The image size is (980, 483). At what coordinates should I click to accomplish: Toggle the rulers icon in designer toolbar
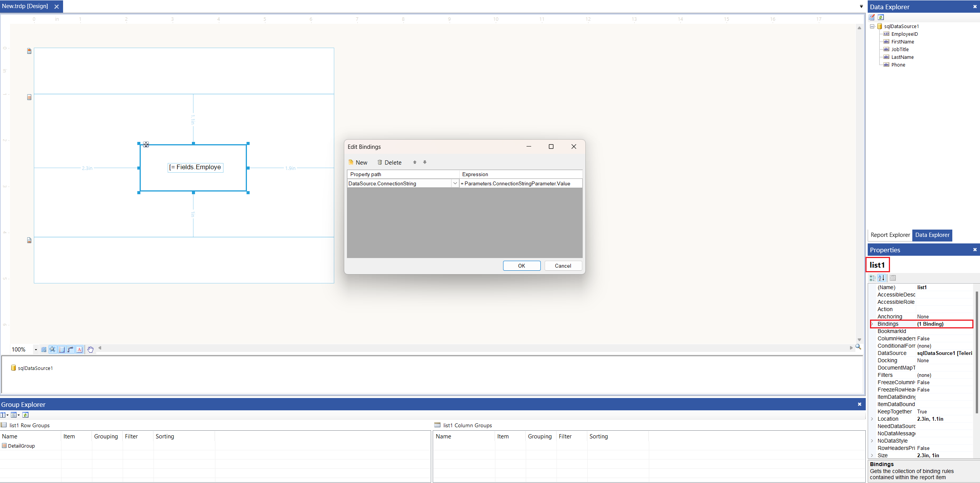[70, 350]
